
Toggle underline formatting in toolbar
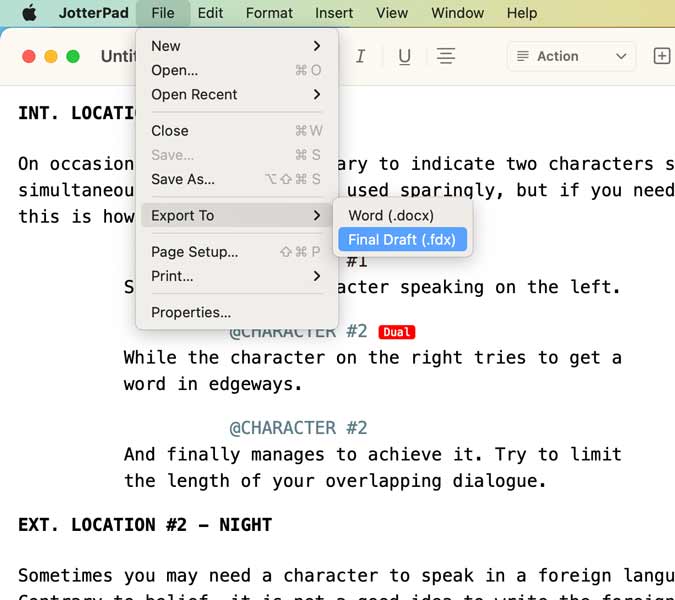point(404,56)
